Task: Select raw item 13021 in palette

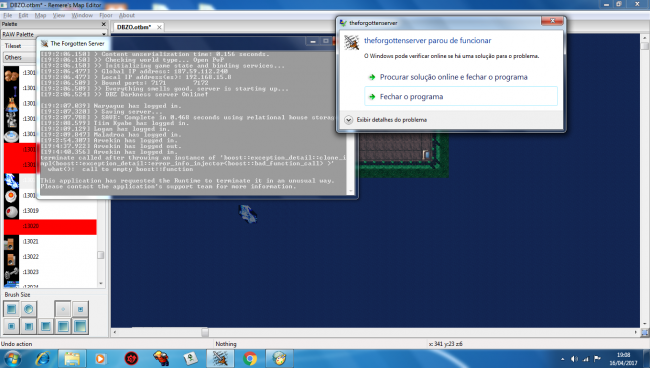Action: click(50, 242)
